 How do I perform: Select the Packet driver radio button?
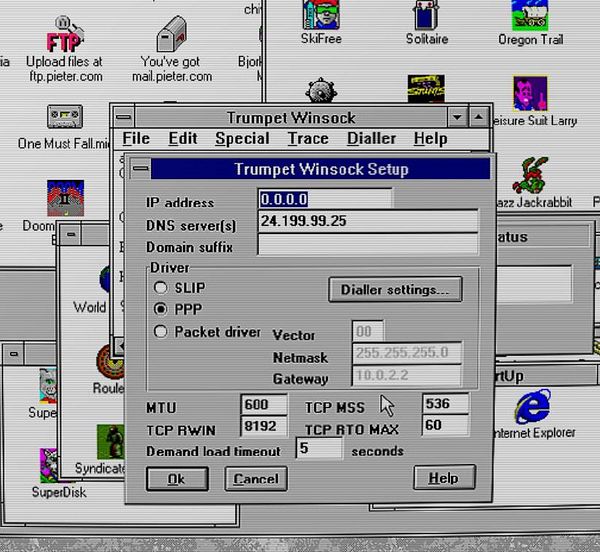point(160,331)
